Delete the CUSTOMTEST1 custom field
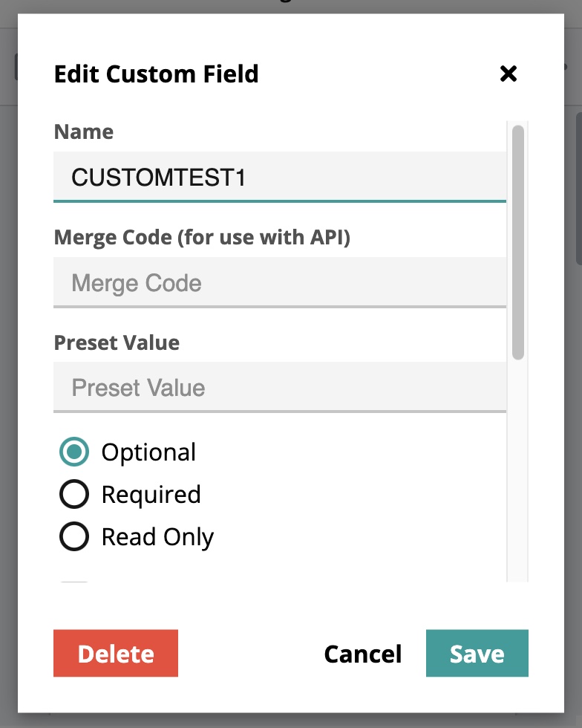The height and width of the screenshot is (728, 582). point(115,654)
